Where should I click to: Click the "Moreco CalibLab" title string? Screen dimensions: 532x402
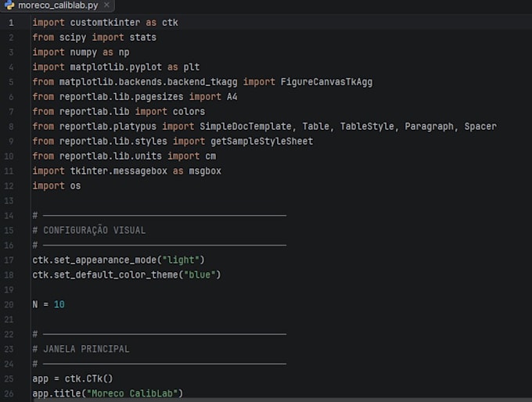coord(132,393)
